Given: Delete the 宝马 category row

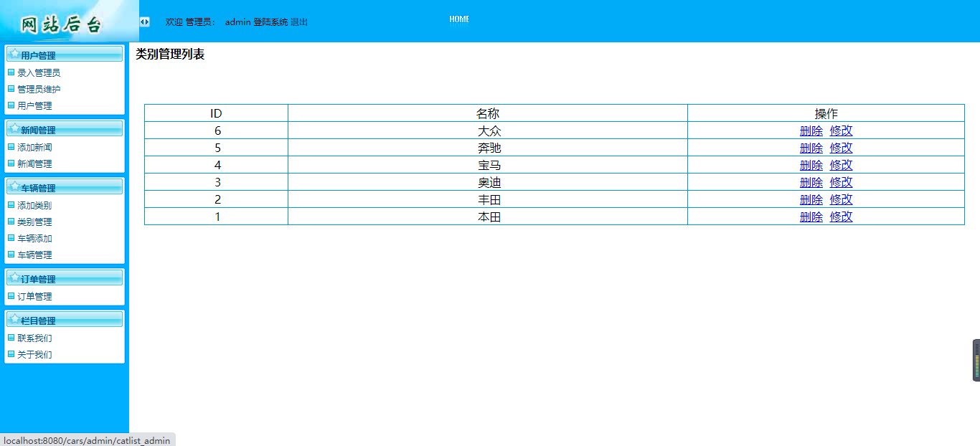Looking at the screenshot, I should pyautogui.click(x=811, y=165).
